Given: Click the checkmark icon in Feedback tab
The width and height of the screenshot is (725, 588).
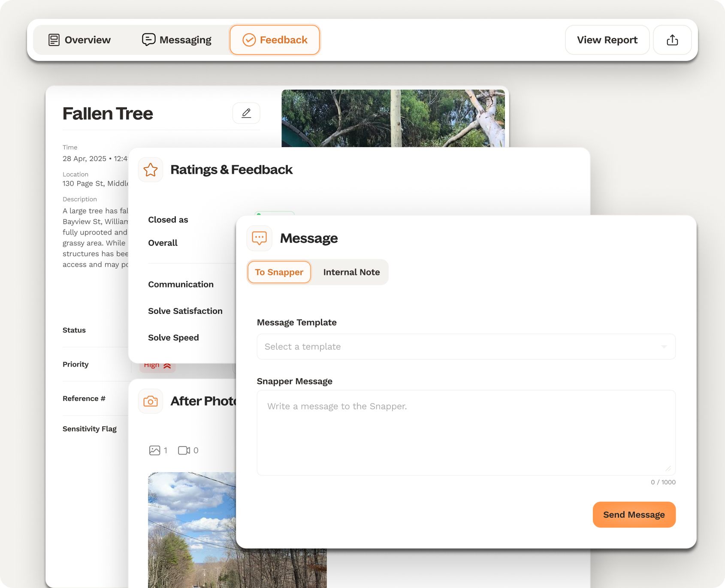Looking at the screenshot, I should pyautogui.click(x=249, y=40).
